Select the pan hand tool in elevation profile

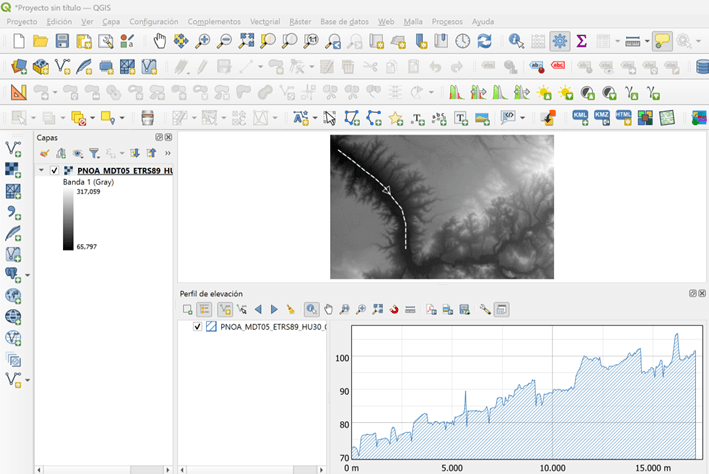point(328,310)
